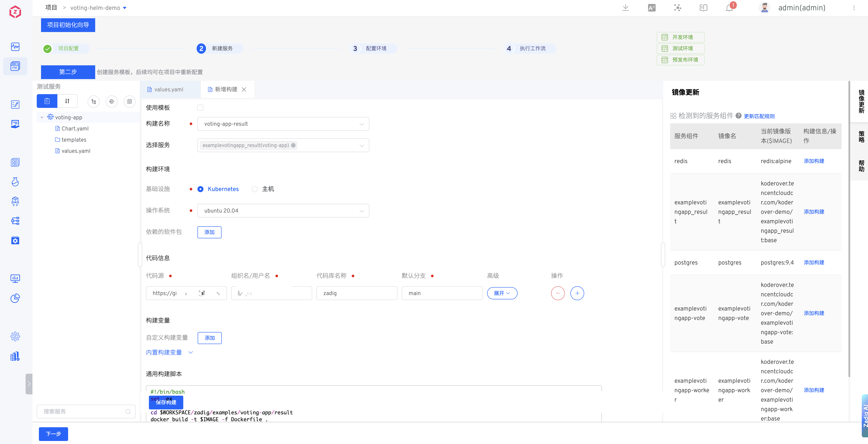The height and width of the screenshot is (444, 868).
Task: Click 添加 for dependent software packages
Action: tap(209, 232)
